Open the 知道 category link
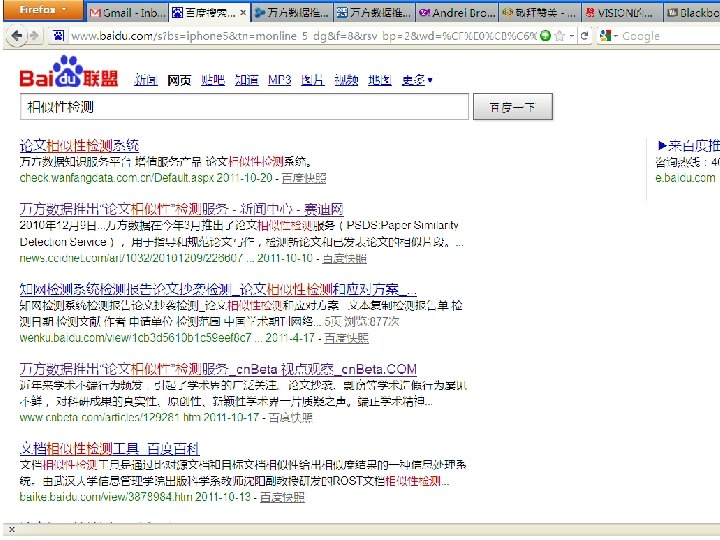This screenshot has height=540, width=720. [x=247, y=80]
